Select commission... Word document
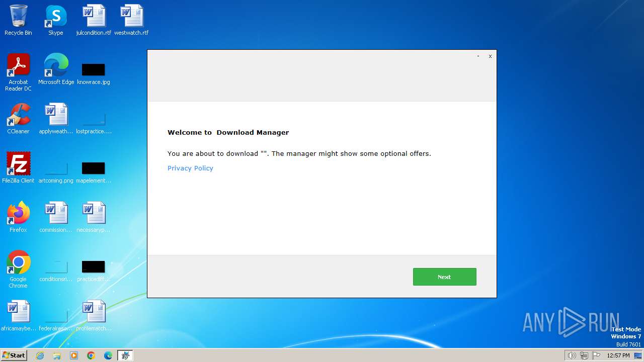Viewport: 644px width, 362px height. [x=56, y=217]
